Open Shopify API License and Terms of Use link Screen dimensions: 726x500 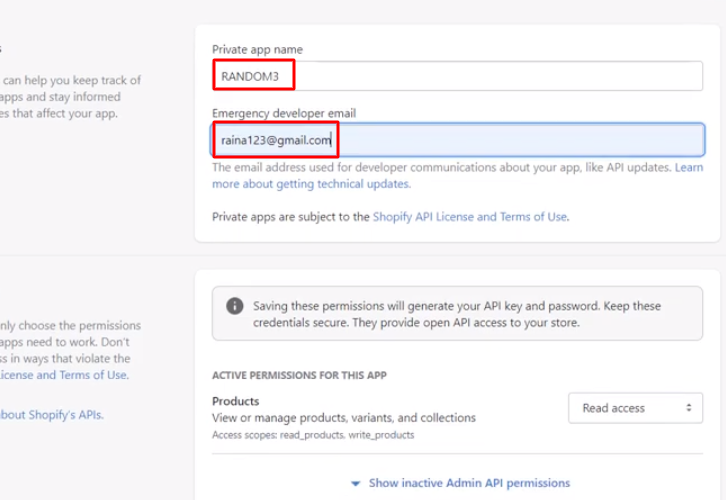click(470, 217)
